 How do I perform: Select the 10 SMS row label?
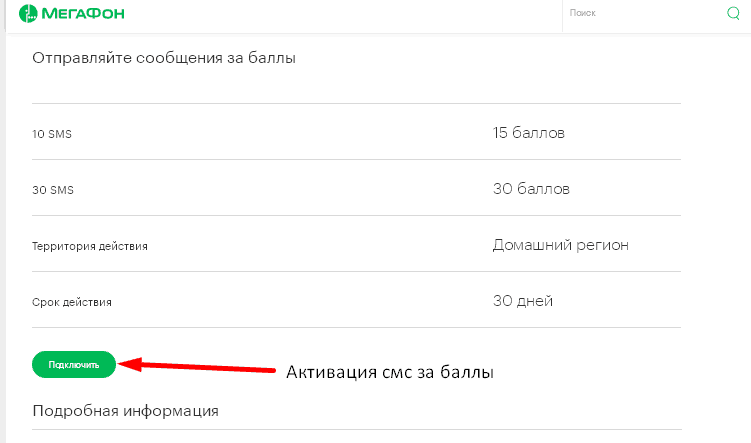[x=53, y=133]
